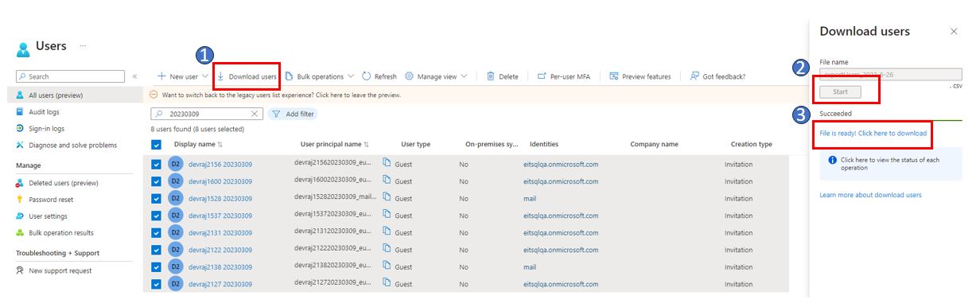Copy principal name of devraj2156 row

point(387,163)
